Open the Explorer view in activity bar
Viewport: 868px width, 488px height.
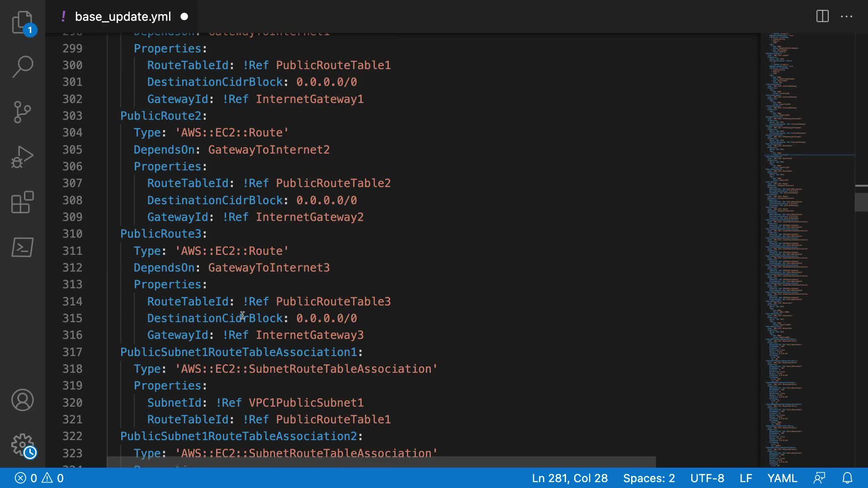(22, 22)
